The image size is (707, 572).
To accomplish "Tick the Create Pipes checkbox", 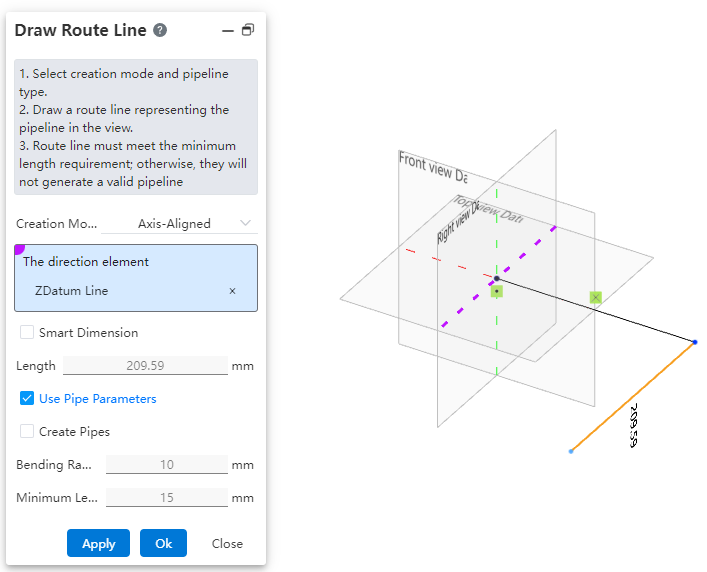I will click(x=27, y=432).
